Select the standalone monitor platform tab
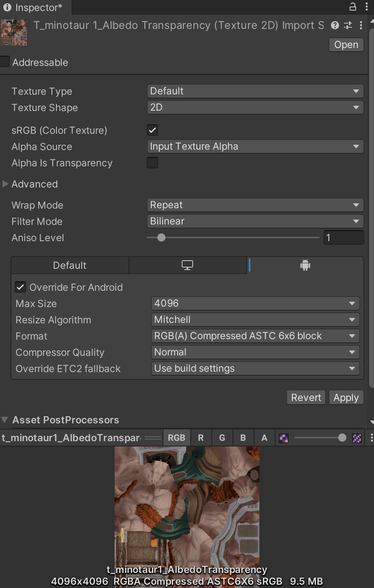 click(x=187, y=266)
